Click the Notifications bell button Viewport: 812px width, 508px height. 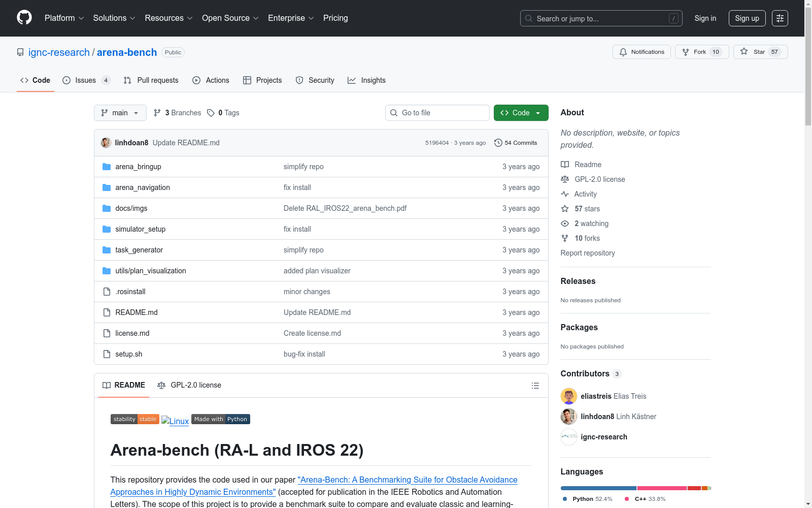(x=642, y=52)
